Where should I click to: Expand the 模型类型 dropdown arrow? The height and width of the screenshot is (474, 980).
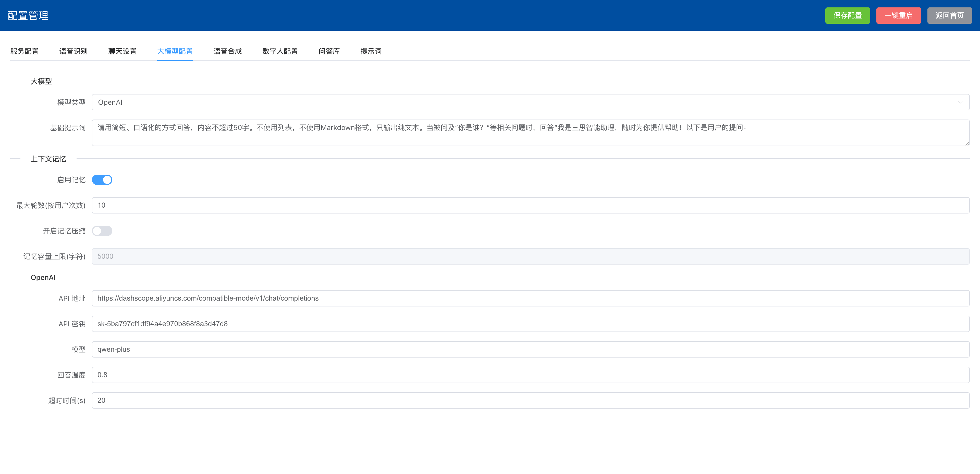(x=960, y=102)
